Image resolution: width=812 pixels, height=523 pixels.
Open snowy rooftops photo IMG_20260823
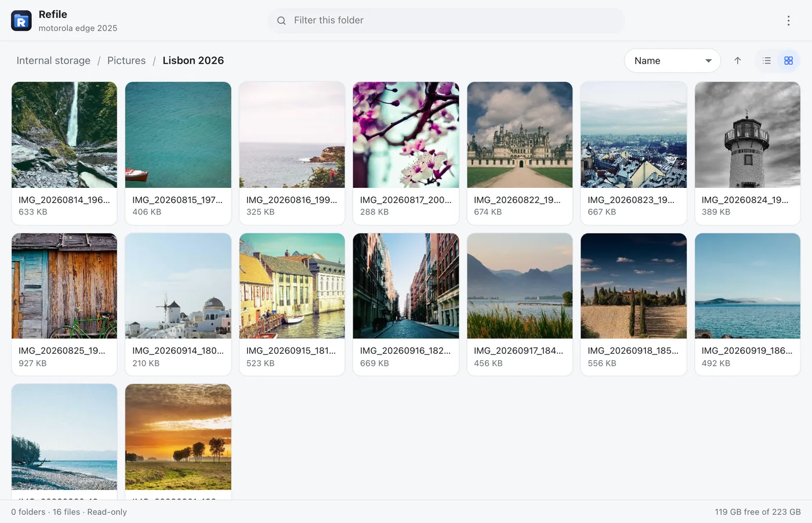click(633, 153)
